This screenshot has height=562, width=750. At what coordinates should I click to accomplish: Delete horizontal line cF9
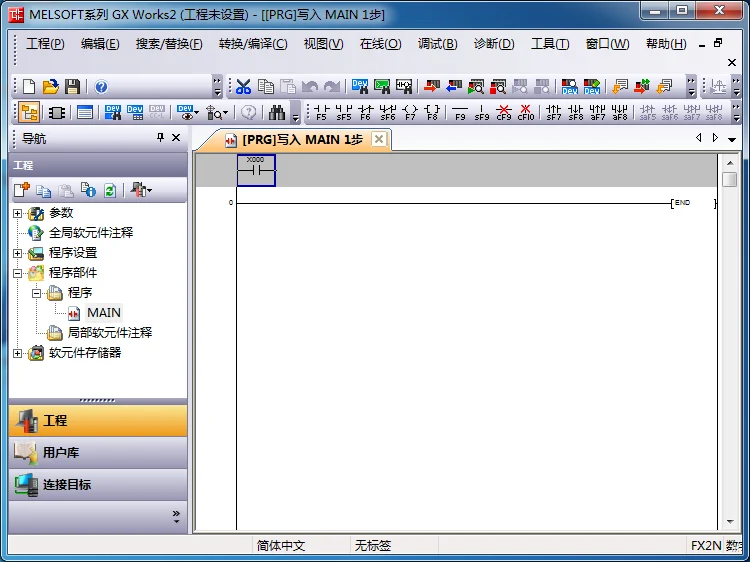tap(504, 113)
